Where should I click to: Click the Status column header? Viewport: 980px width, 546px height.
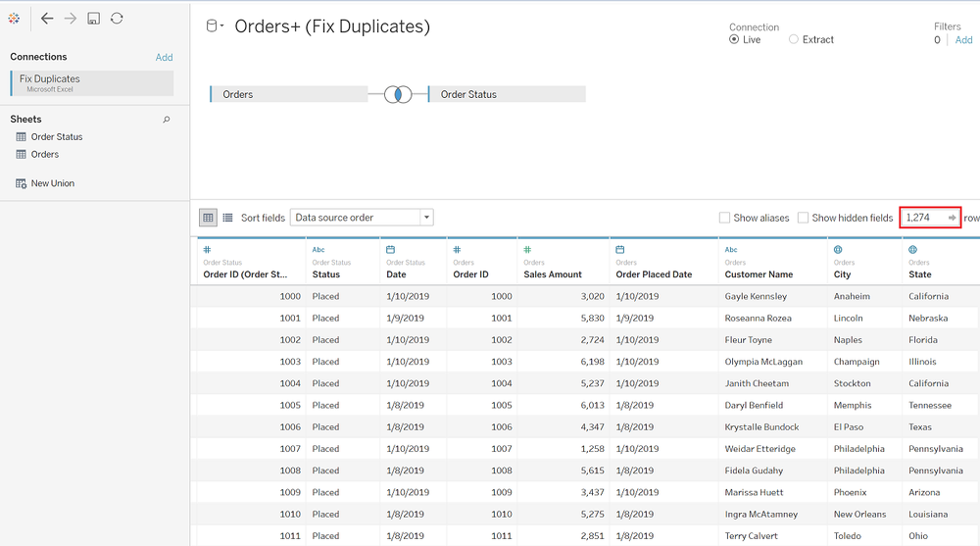point(326,274)
